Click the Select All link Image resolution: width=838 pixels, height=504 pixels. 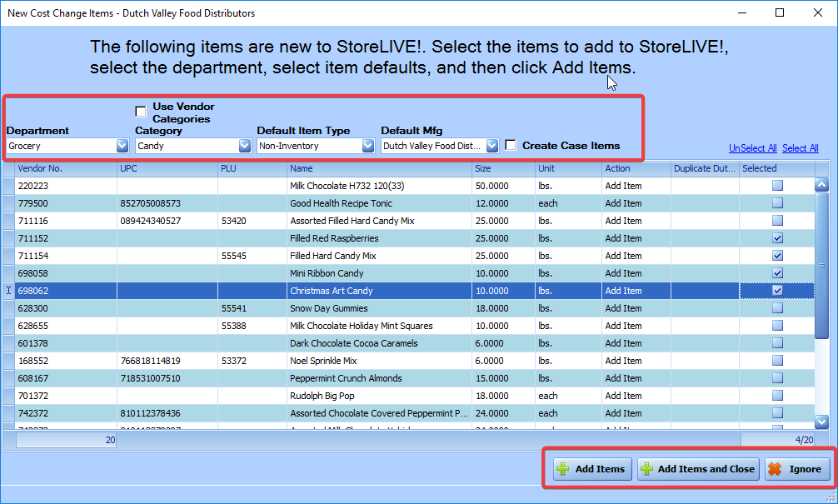pyautogui.click(x=800, y=148)
